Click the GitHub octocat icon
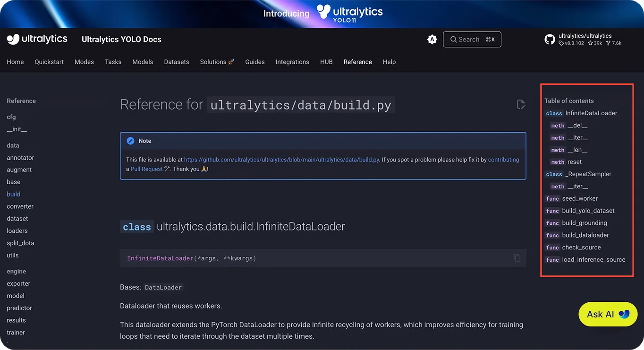 tap(550, 40)
